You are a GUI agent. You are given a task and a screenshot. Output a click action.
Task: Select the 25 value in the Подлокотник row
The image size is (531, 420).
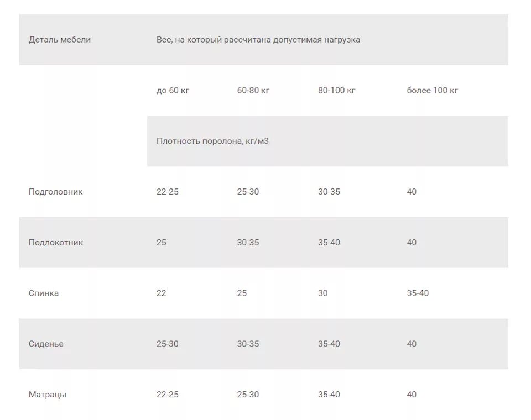pos(162,243)
